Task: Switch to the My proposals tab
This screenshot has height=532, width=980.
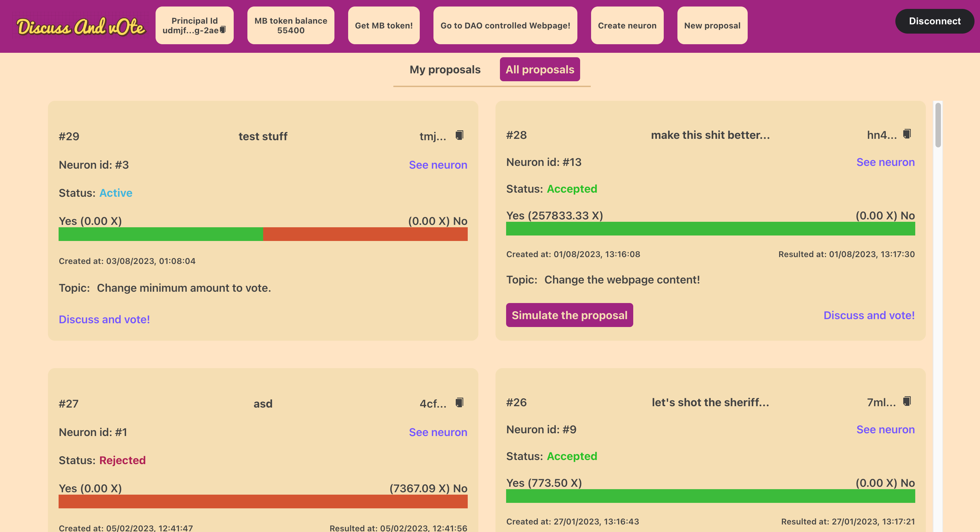Action: click(445, 70)
